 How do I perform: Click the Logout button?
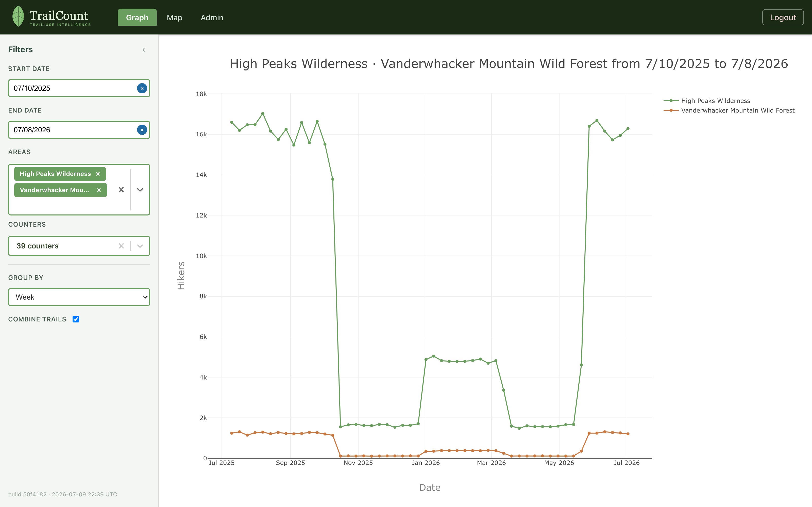(x=783, y=17)
